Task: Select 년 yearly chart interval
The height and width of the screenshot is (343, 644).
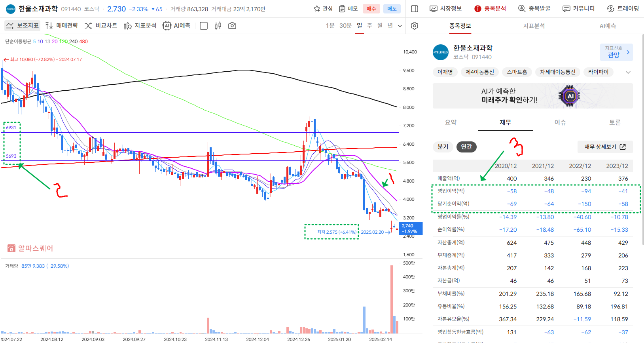Action: [390, 26]
